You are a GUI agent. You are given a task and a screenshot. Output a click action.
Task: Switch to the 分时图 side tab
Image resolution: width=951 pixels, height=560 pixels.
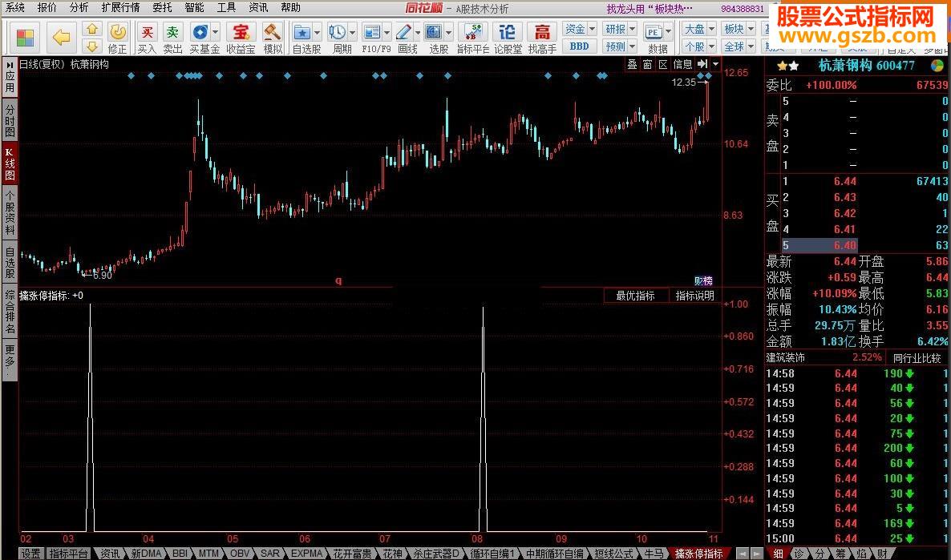[10, 119]
